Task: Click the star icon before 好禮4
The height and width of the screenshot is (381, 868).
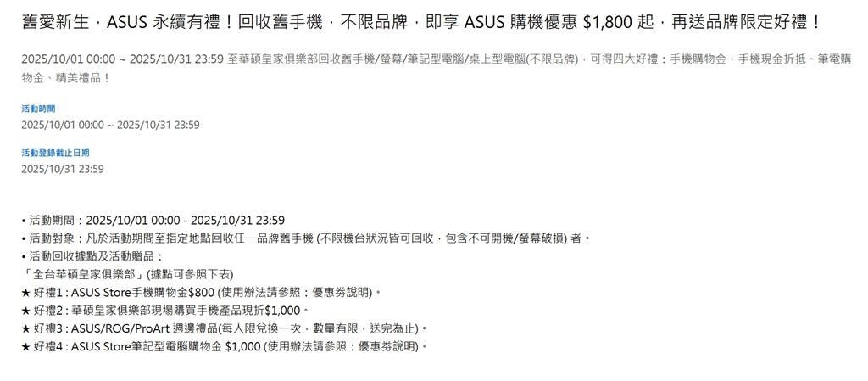Action: [26, 346]
